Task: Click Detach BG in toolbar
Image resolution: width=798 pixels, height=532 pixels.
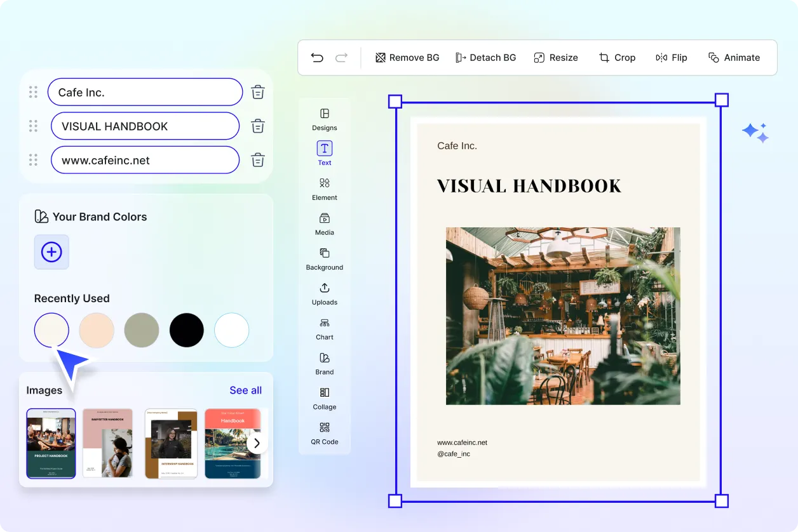Action: 486,58
